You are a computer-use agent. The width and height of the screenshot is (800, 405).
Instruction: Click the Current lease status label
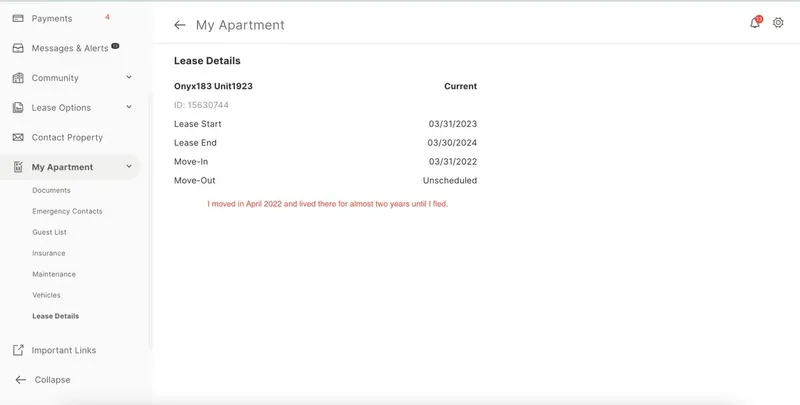click(x=461, y=86)
